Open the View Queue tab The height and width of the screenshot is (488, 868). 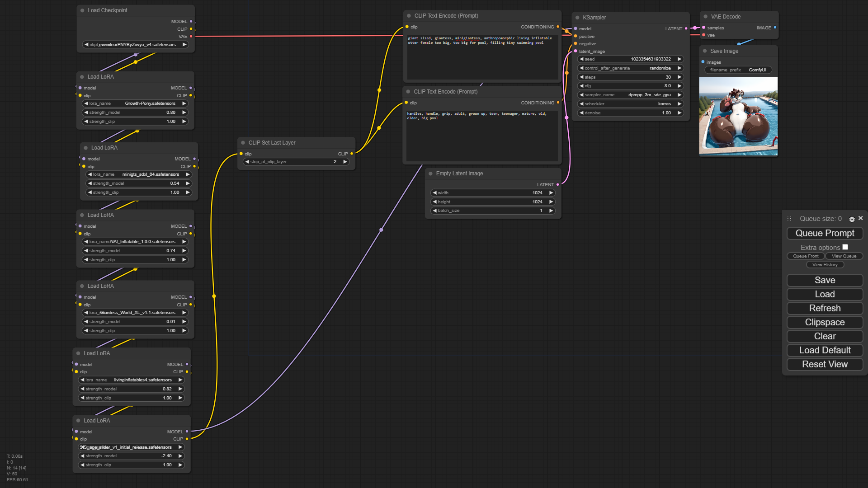(x=844, y=256)
